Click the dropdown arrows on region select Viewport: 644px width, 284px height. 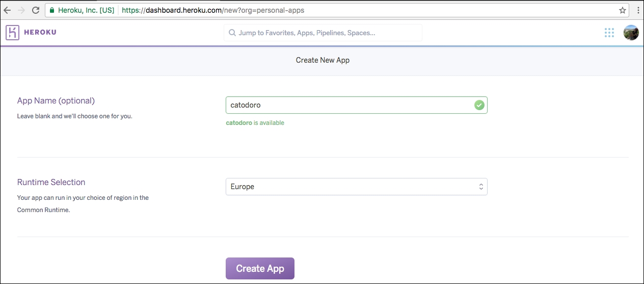(x=480, y=187)
